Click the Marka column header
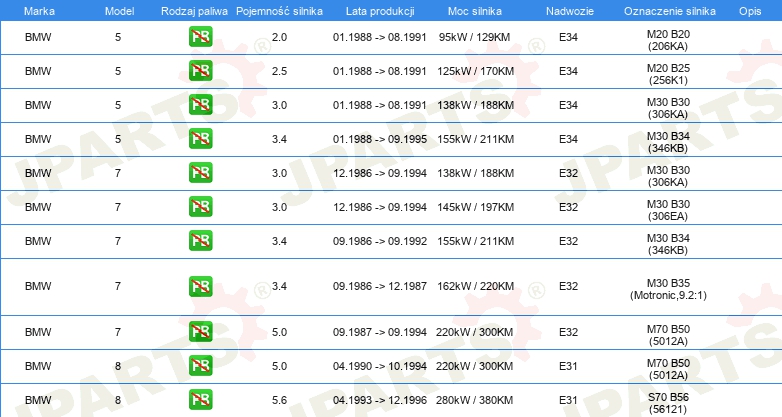Image resolution: width=782 pixels, height=417 pixels. coord(39,11)
